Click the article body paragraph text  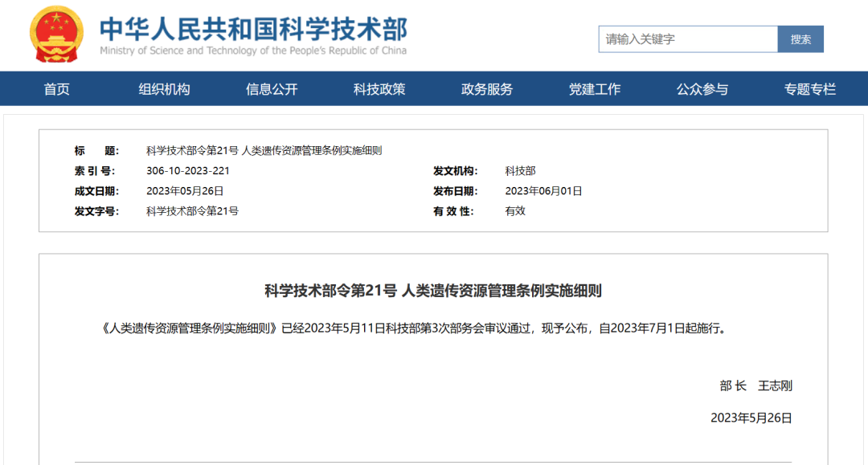(x=416, y=328)
